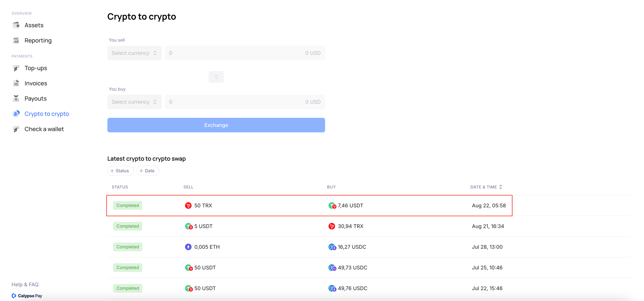Swap sell and buy currencies toggle
This screenshot has height=301, width=644.
[x=216, y=77]
